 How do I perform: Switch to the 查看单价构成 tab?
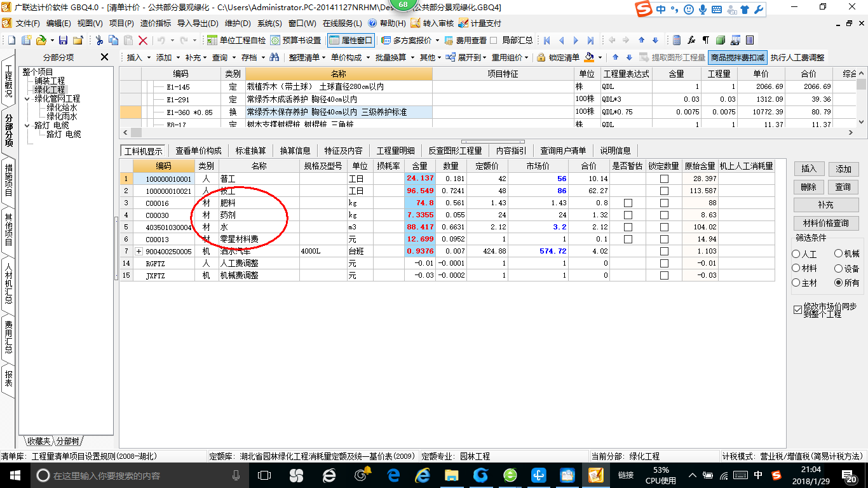click(x=198, y=151)
